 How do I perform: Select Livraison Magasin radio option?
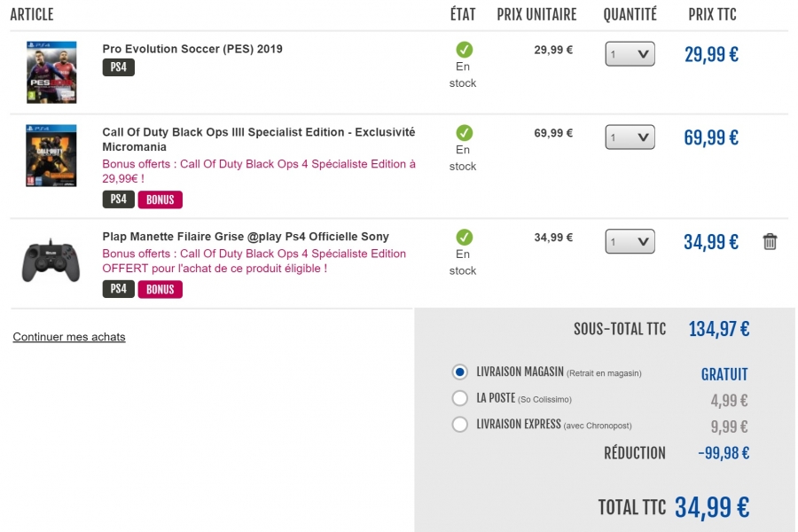pos(459,372)
